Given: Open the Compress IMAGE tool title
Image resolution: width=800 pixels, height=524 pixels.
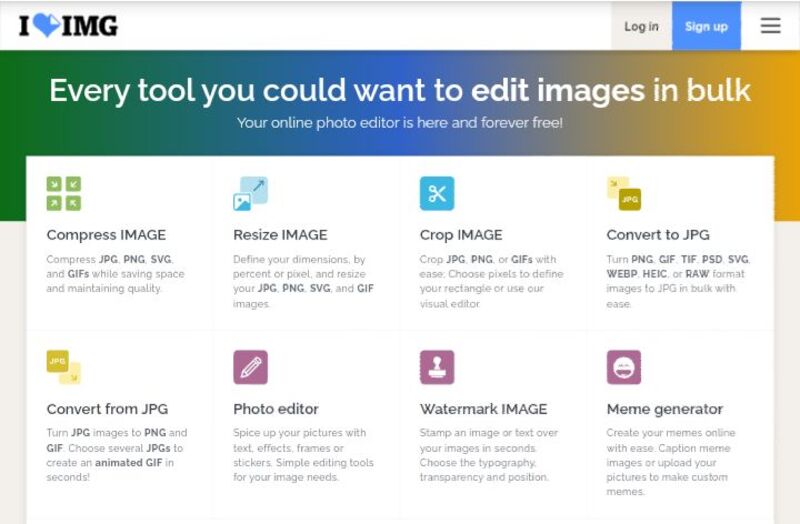Looking at the screenshot, I should [x=106, y=235].
